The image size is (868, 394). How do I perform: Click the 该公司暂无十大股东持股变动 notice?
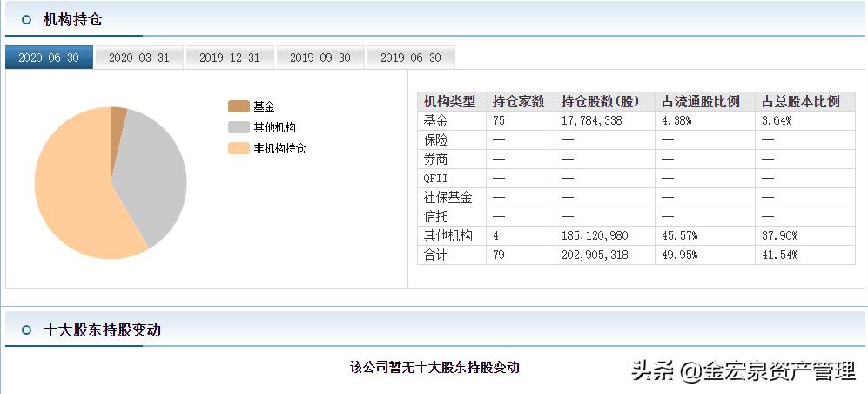coord(435,367)
